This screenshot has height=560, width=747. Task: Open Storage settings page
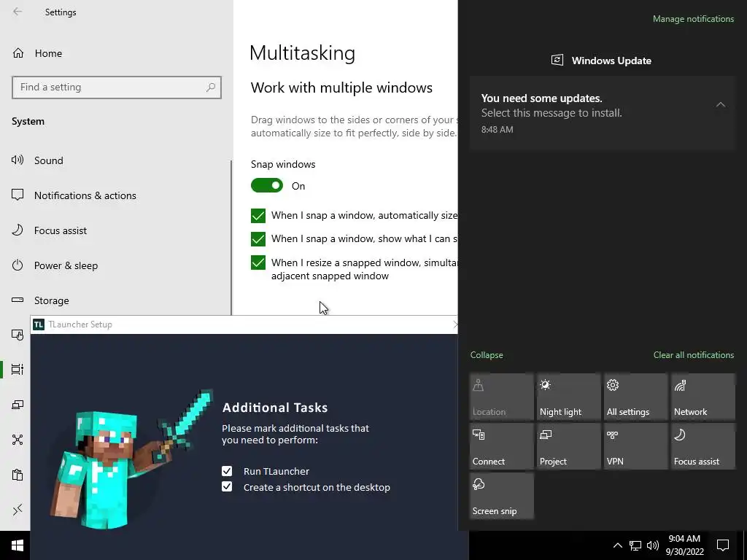pos(52,300)
